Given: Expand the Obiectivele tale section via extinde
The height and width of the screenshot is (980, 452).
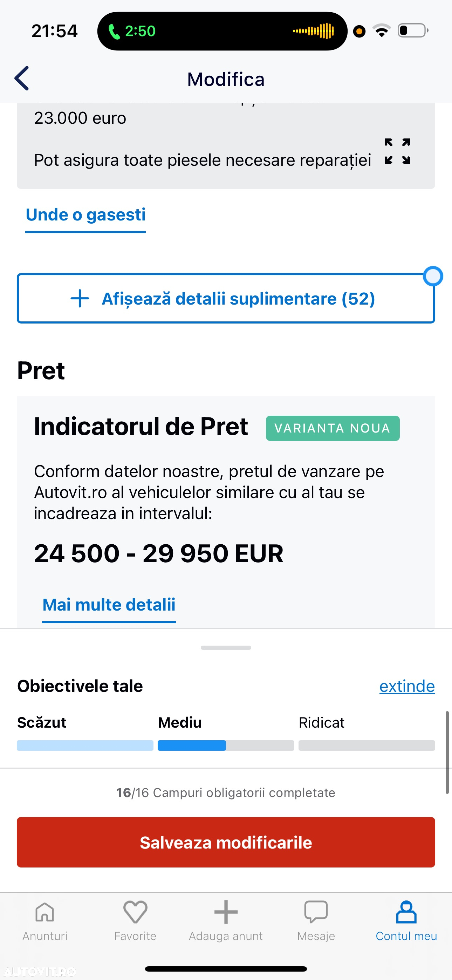Looking at the screenshot, I should pos(407,686).
